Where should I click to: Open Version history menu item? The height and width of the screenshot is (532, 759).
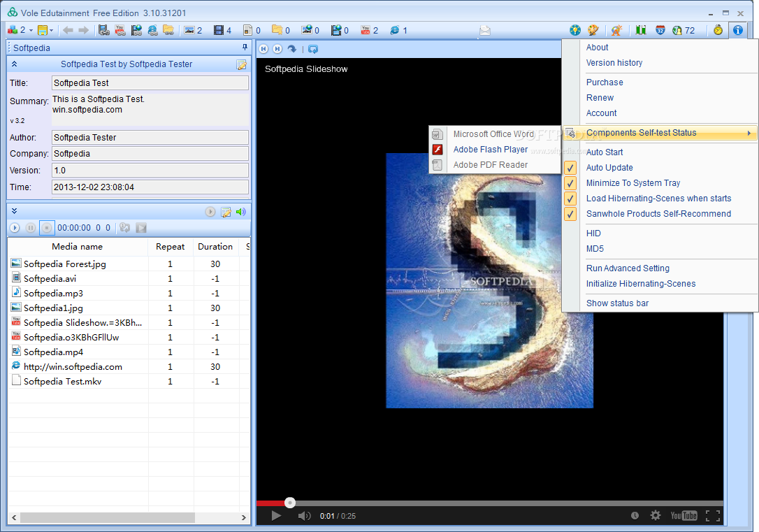coord(614,63)
